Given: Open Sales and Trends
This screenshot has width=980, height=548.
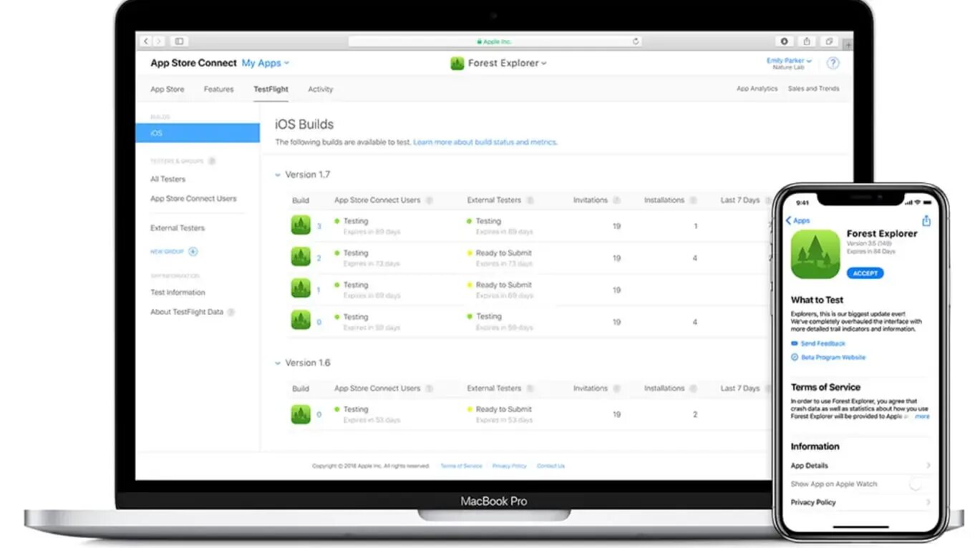Looking at the screenshot, I should [813, 89].
